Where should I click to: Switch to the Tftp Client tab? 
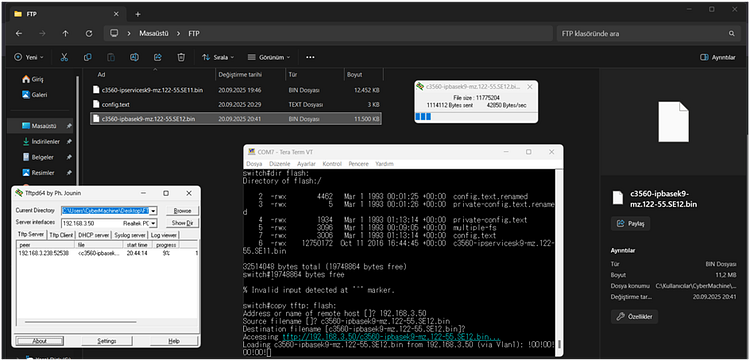[62, 235]
